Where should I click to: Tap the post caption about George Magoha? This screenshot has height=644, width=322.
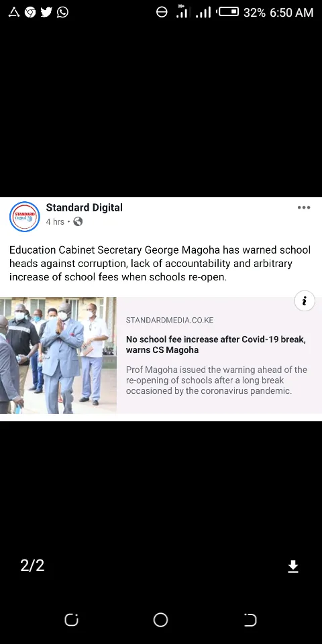(160, 263)
